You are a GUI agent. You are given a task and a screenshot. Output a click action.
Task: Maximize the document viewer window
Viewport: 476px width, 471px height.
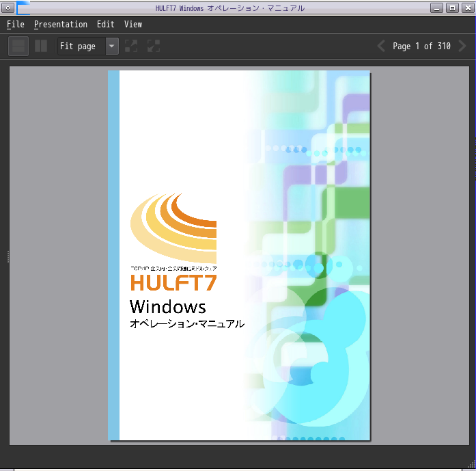tap(452, 8)
